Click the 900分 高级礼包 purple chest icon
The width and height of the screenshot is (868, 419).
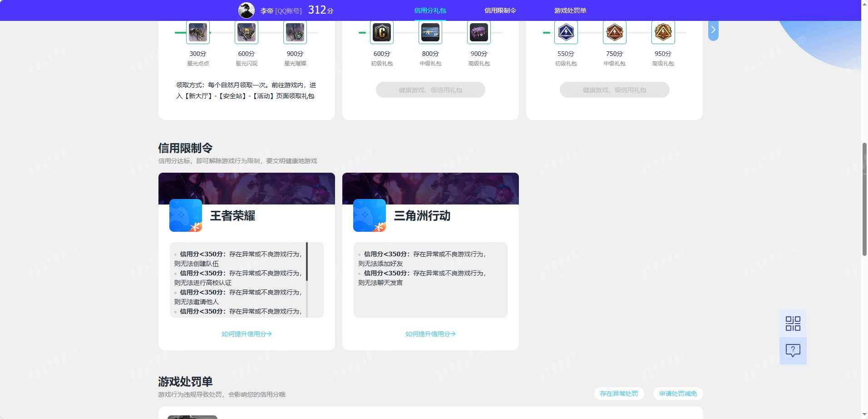[479, 32]
